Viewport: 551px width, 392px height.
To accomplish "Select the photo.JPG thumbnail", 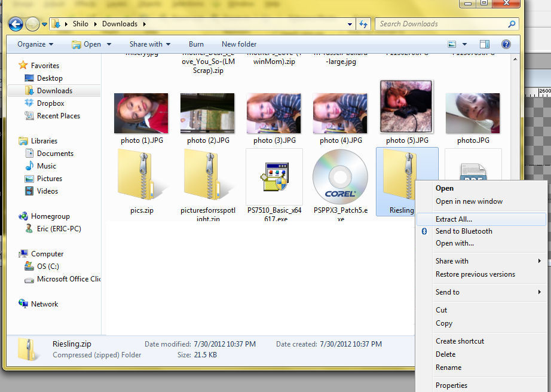I will click(x=473, y=113).
